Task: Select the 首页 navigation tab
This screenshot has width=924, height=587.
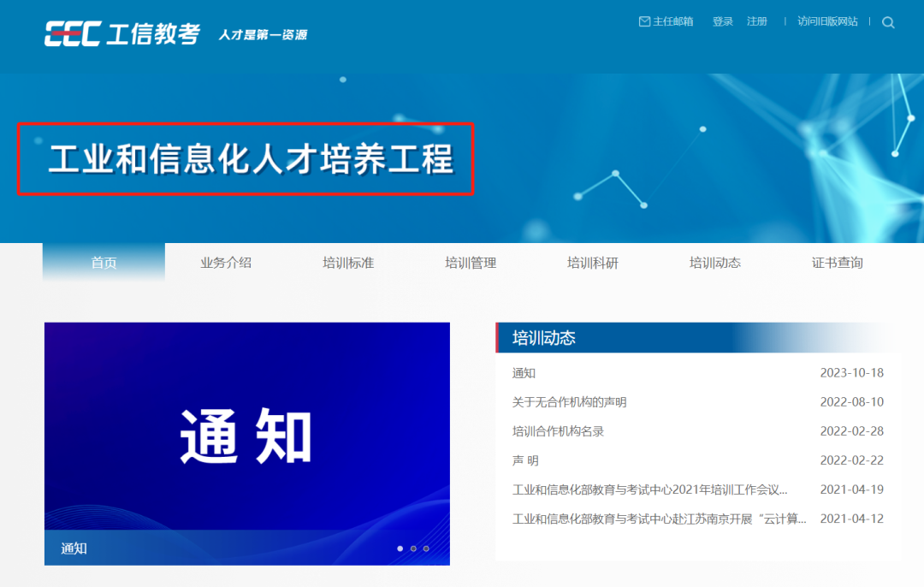Action: click(104, 263)
